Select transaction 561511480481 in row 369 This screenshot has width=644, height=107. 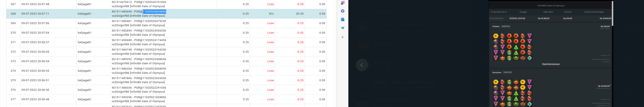click(x=122, y=21)
